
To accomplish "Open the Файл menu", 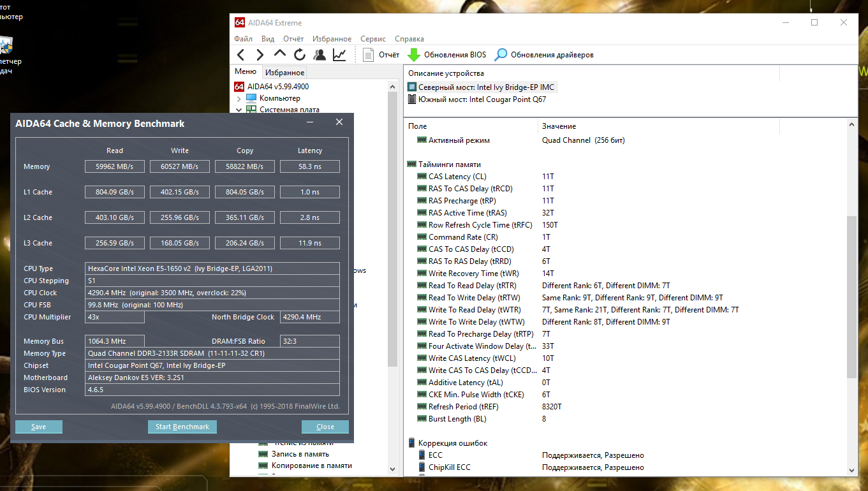I will coord(243,39).
